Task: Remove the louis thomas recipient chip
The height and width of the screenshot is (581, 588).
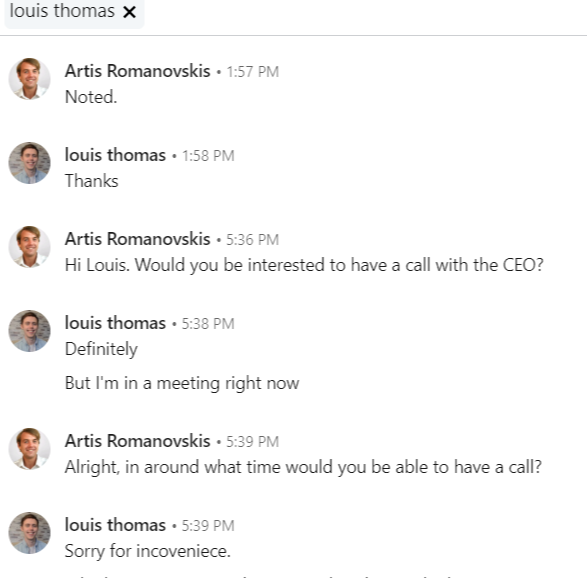Action: click(129, 12)
